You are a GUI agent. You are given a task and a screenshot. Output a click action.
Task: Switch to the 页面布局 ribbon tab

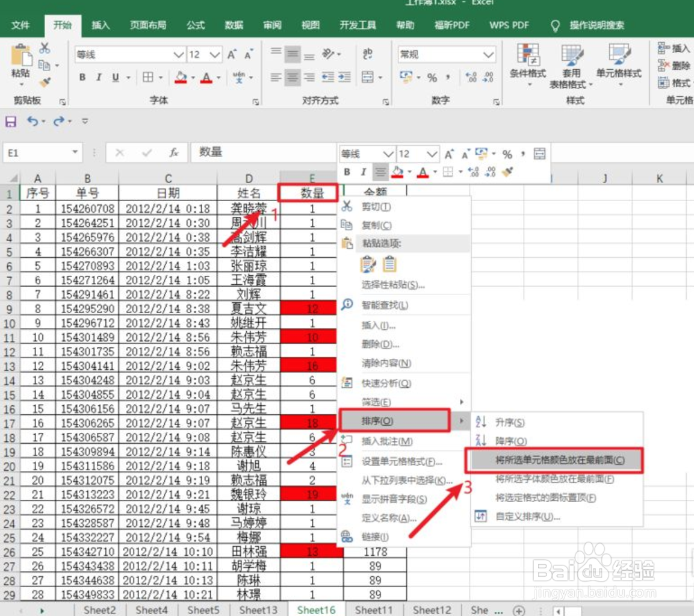pos(148,25)
